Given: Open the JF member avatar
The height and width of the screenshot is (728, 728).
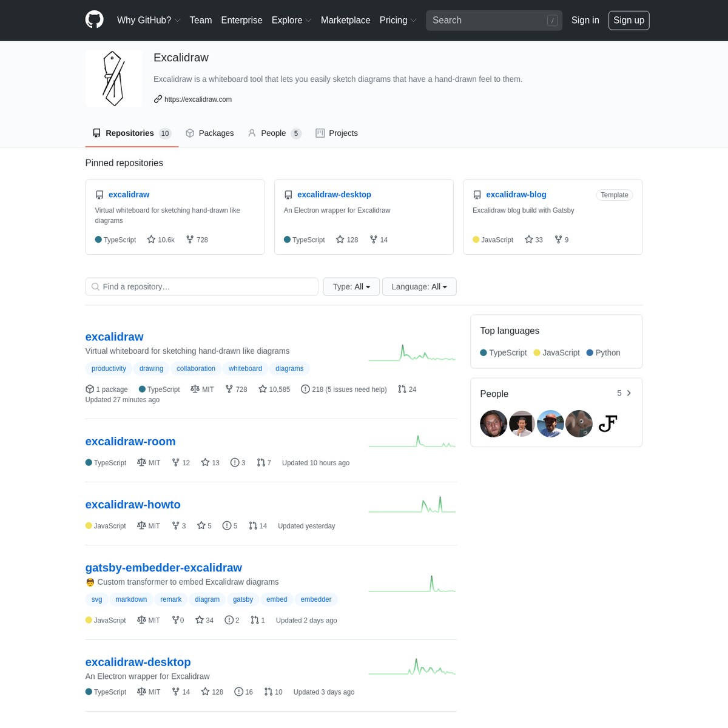Looking at the screenshot, I should click(607, 423).
